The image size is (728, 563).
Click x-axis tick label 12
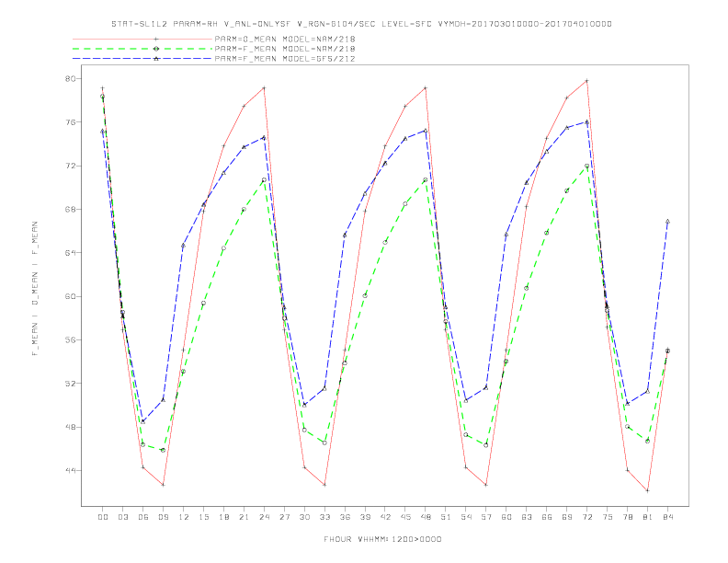click(184, 517)
